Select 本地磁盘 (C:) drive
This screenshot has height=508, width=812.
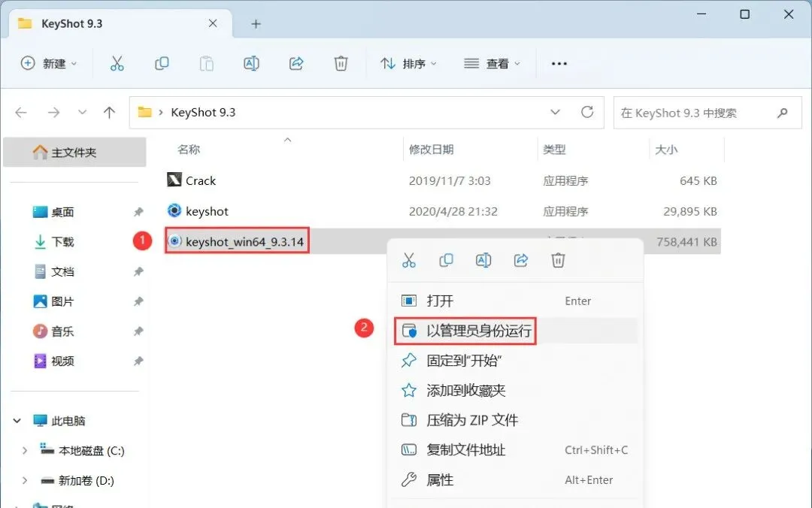pos(91,451)
